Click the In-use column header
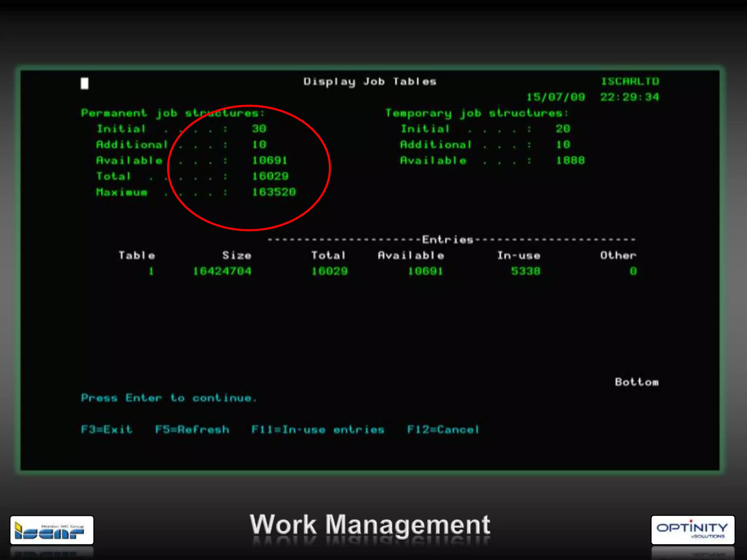This screenshot has width=747, height=560. [518, 255]
